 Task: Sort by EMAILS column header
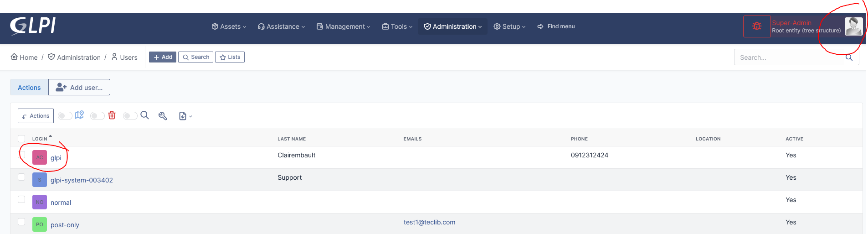click(x=412, y=139)
